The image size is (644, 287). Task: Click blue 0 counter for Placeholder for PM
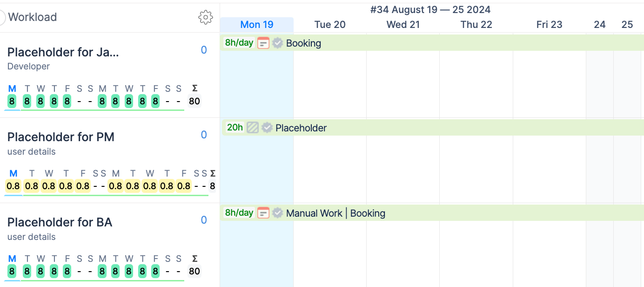[204, 135]
